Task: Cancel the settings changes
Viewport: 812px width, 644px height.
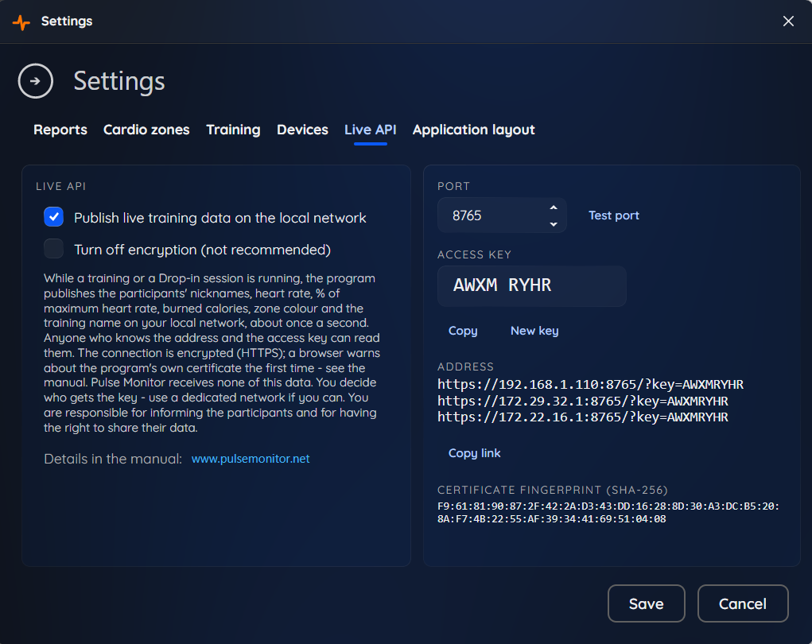Action: click(743, 603)
